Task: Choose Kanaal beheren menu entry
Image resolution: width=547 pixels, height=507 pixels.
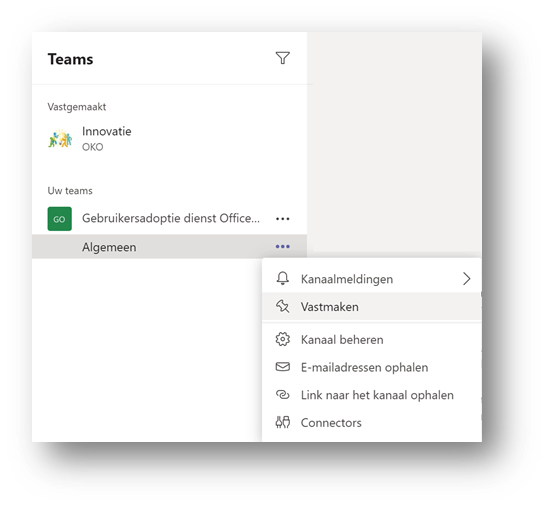Action: tap(372, 340)
